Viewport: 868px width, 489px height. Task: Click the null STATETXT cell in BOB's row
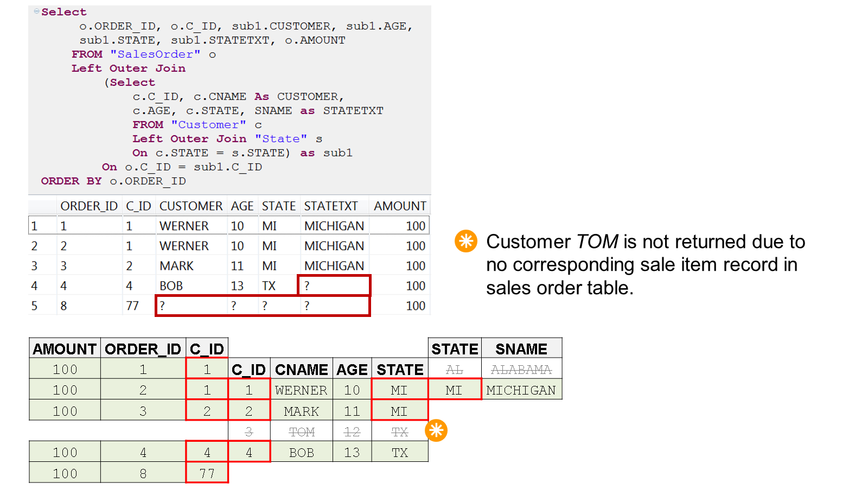tap(334, 286)
